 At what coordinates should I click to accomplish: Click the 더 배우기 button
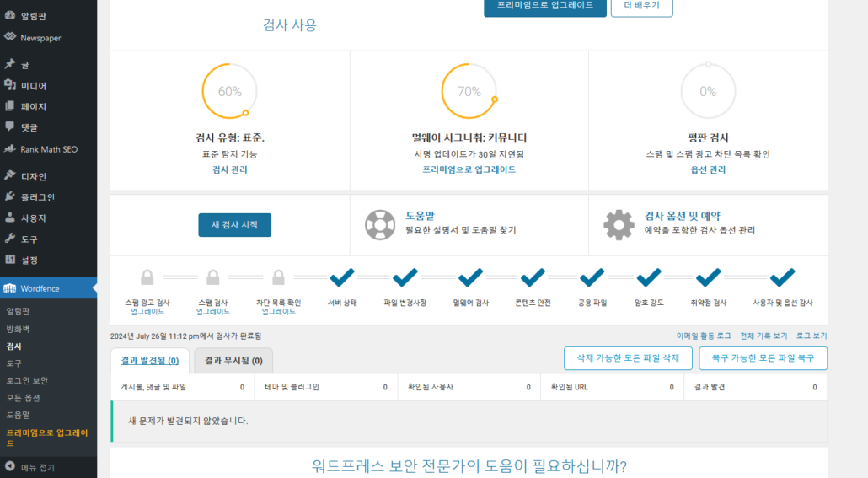[x=641, y=6]
